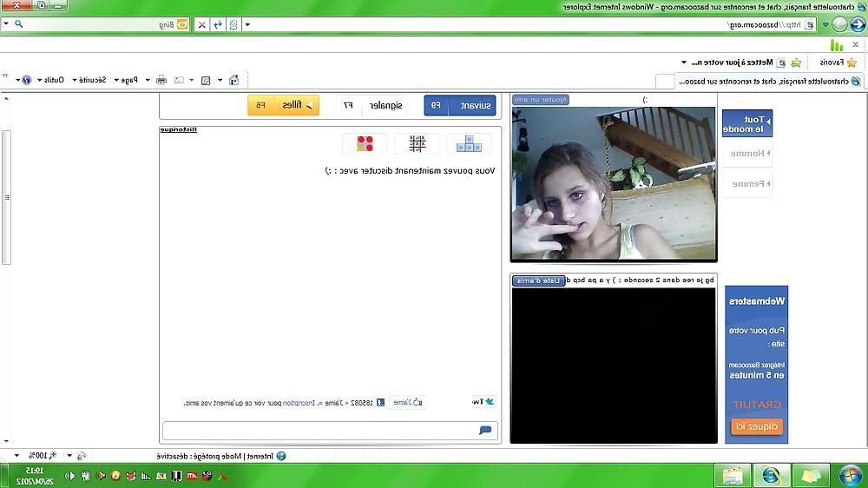Click Ajouter un ami button
The height and width of the screenshot is (488, 868).
point(541,100)
